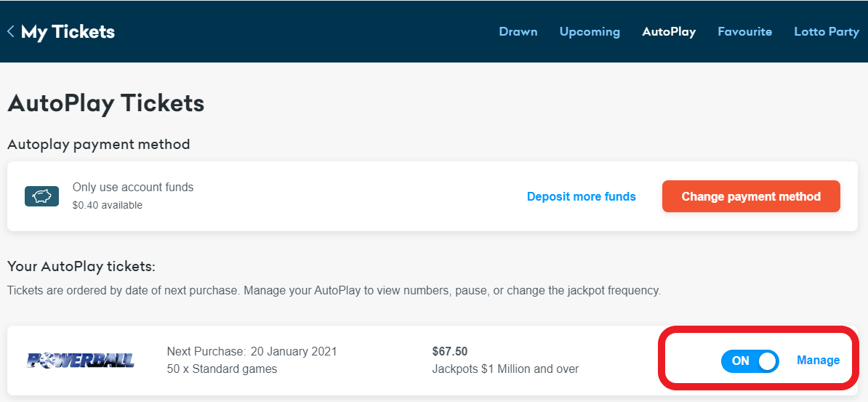Turn off the Powerball AutoPlay toggle
The width and height of the screenshot is (868, 402).
tap(750, 361)
